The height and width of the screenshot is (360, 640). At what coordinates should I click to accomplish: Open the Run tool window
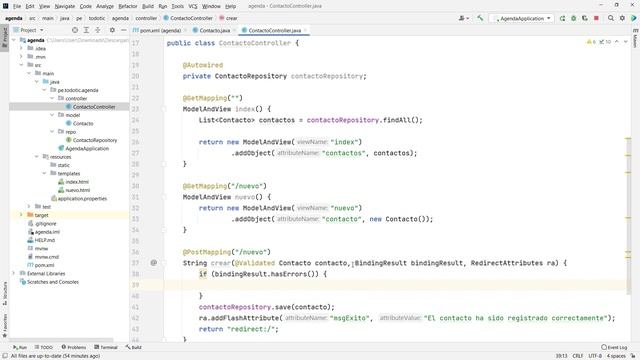click(x=20, y=347)
